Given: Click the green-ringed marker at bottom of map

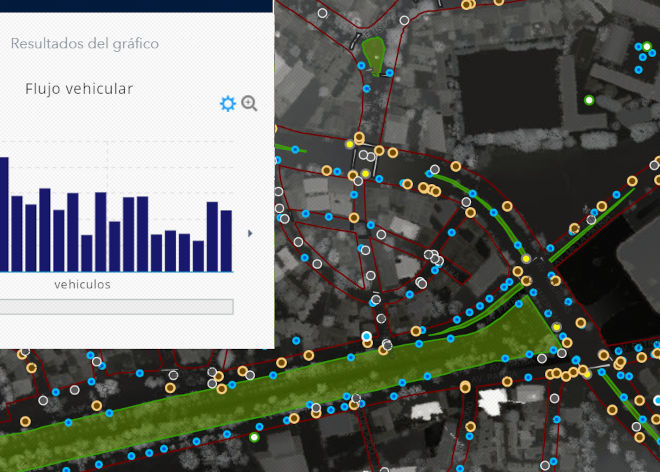Looking at the screenshot, I should click(x=254, y=437).
